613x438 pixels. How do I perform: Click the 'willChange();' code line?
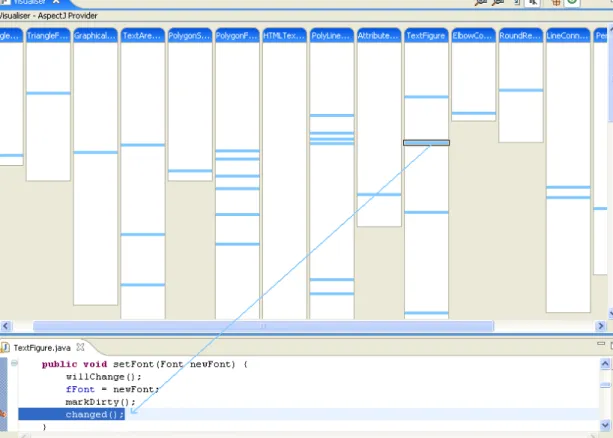pyautogui.click(x=104, y=377)
